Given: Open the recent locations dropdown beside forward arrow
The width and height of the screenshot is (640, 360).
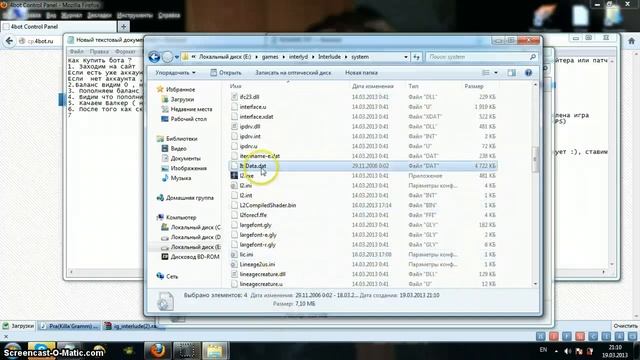Looking at the screenshot, I should [177, 57].
